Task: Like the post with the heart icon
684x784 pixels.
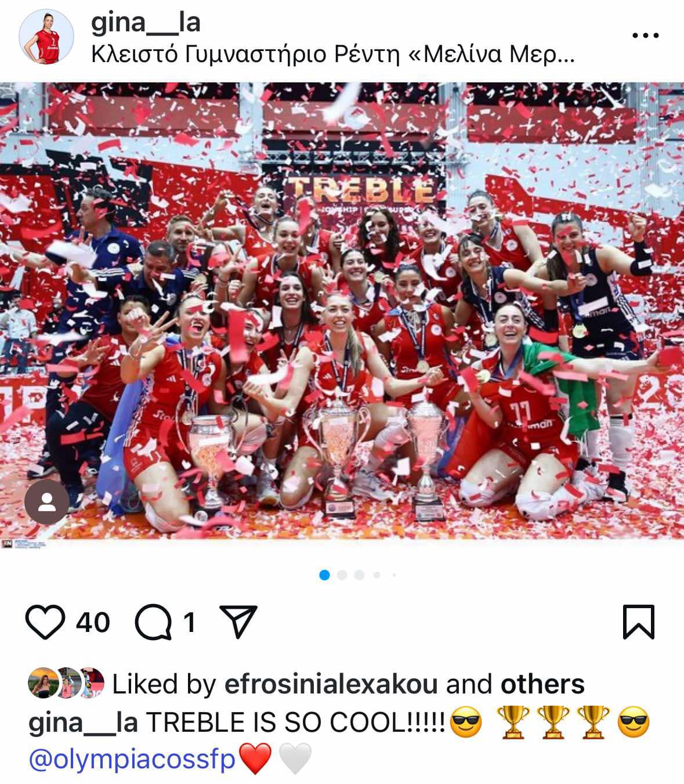Action: tap(46, 622)
